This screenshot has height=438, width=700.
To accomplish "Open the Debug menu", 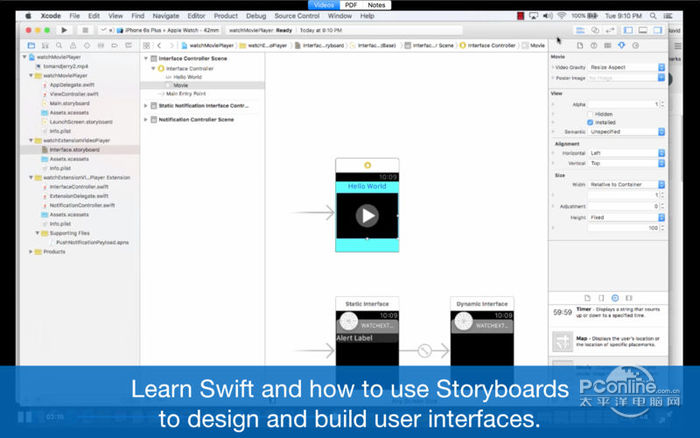I will click(x=256, y=16).
